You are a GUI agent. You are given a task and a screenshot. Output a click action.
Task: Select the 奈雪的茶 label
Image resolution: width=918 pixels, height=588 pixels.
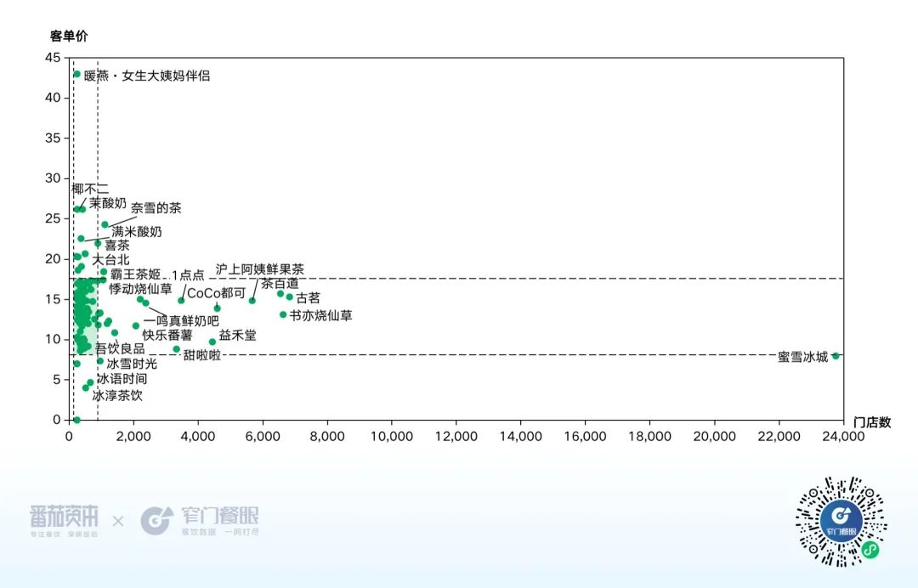point(156,207)
